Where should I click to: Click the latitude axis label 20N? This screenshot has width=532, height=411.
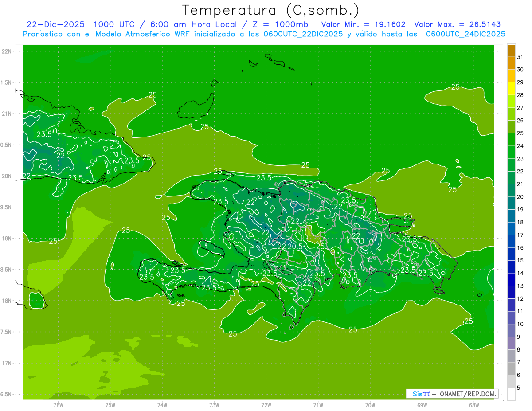7,176
